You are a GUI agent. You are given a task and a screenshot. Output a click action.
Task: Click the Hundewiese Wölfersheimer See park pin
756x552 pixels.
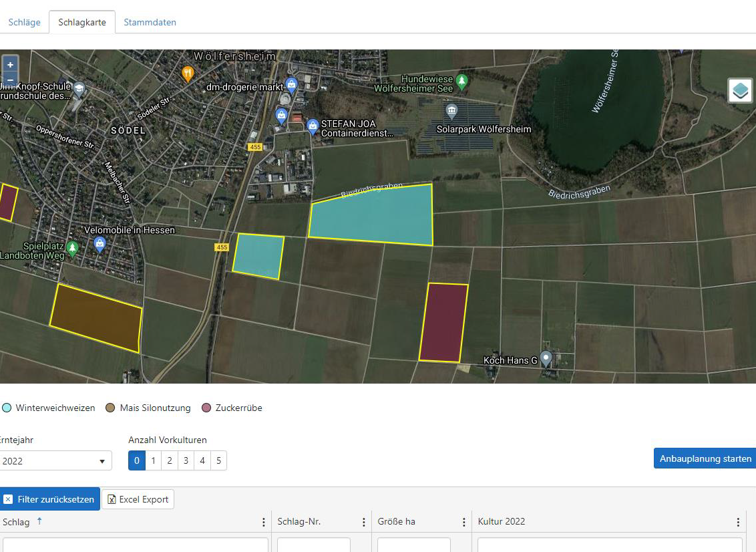[x=462, y=82]
